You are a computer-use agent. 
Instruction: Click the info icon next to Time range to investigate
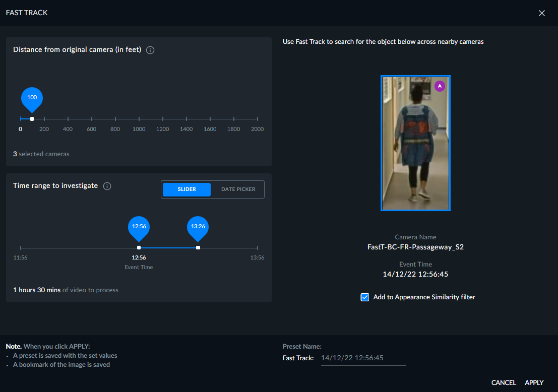107,186
